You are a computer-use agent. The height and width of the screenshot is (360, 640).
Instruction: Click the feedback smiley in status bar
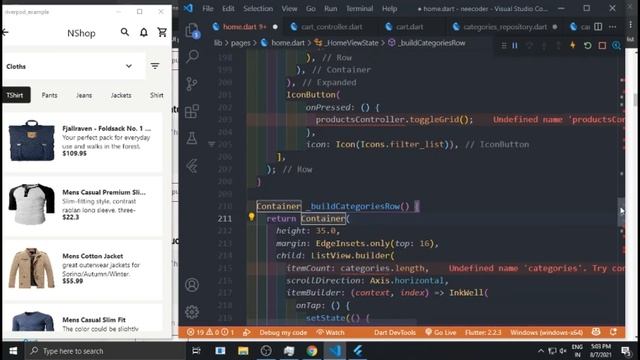[x=596, y=332]
